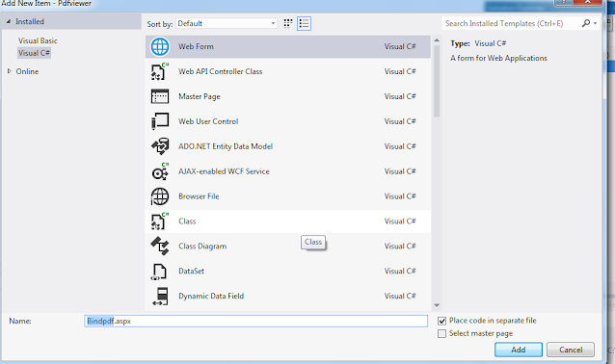Select the Online tree node label
The width and height of the screenshot is (615, 364).
coord(27,71)
